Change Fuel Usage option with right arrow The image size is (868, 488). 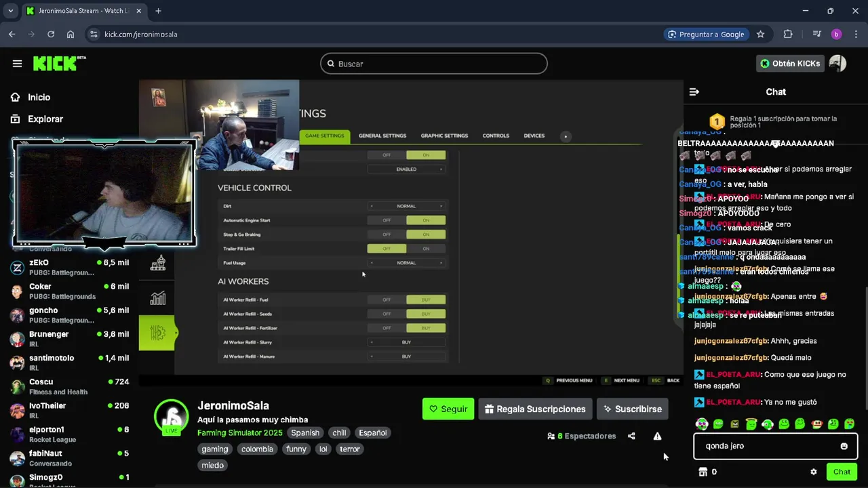(441, 263)
